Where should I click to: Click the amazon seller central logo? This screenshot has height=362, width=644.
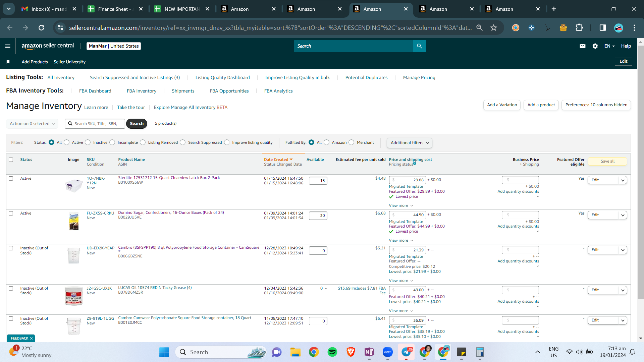(x=48, y=46)
